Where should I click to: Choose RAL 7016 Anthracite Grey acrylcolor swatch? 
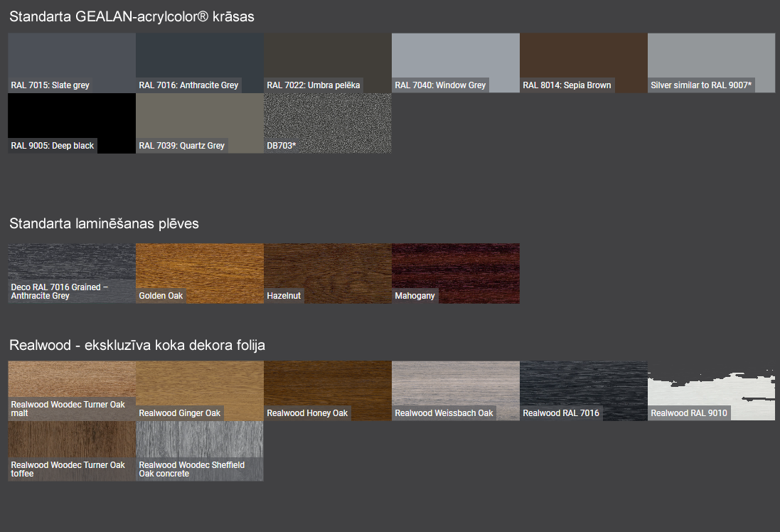[x=200, y=63]
